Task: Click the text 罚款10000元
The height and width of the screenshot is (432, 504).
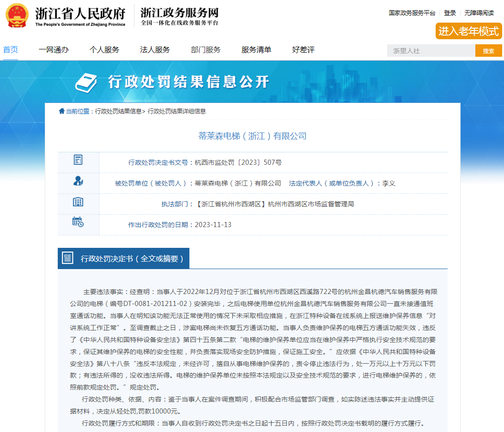Action: point(158,411)
